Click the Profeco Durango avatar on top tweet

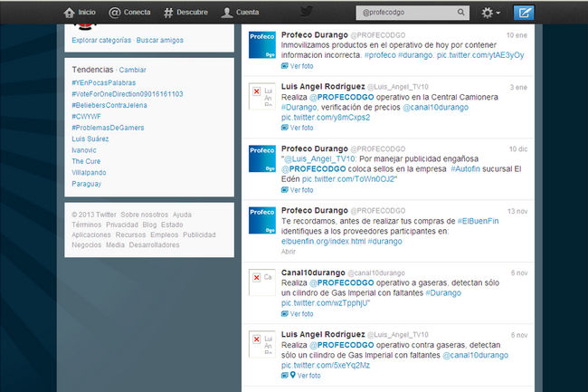pyautogui.click(x=262, y=43)
